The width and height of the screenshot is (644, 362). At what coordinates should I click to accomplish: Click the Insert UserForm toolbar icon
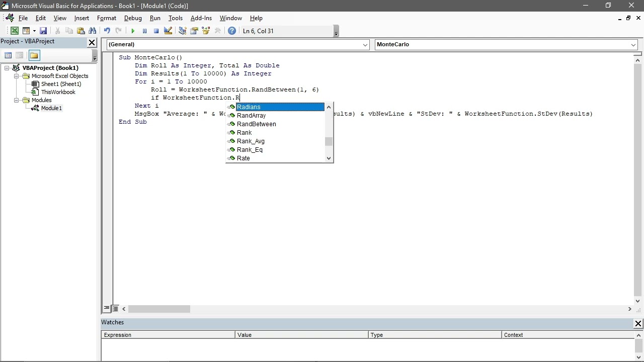coord(26,31)
